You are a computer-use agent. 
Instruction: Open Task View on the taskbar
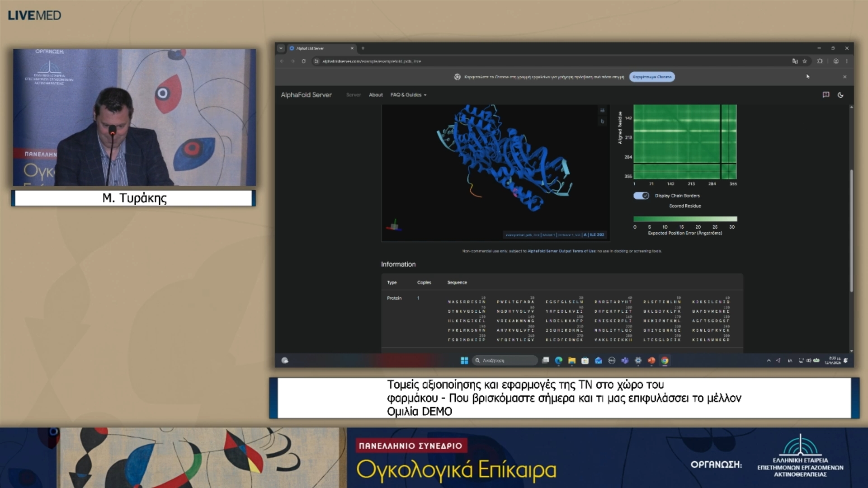click(x=546, y=361)
